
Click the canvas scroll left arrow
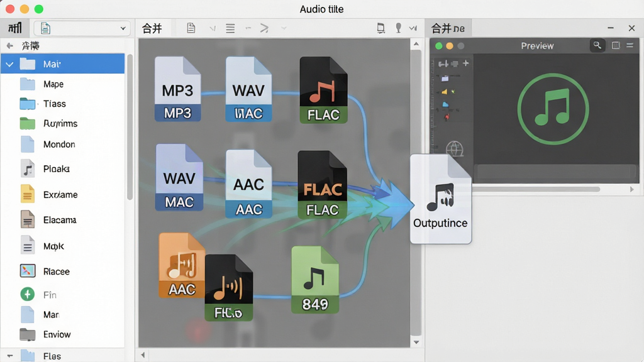[x=143, y=355]
